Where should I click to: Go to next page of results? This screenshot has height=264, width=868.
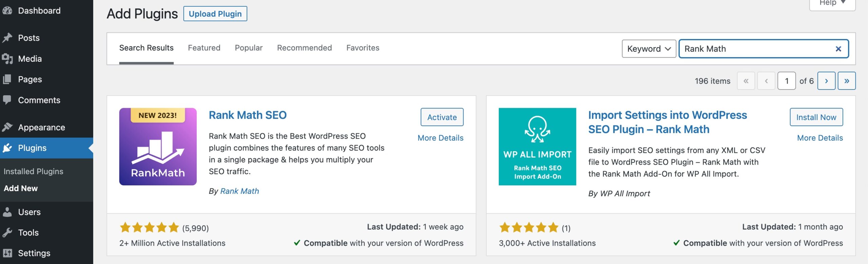tap(826, 81)
